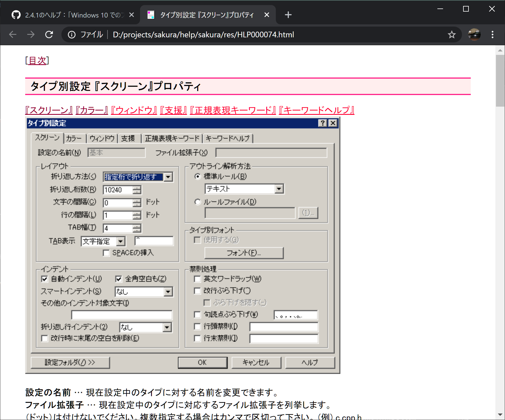Select the ルールファイル radio button
Viewport: 505px width, 420px height.
(x=197, y=202)
